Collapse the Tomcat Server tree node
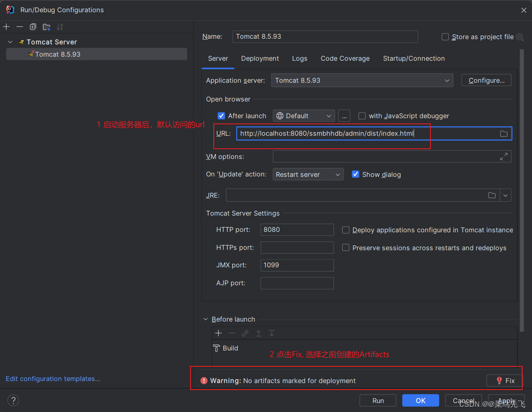Screen dimensions: 532x412 point(10,42)
